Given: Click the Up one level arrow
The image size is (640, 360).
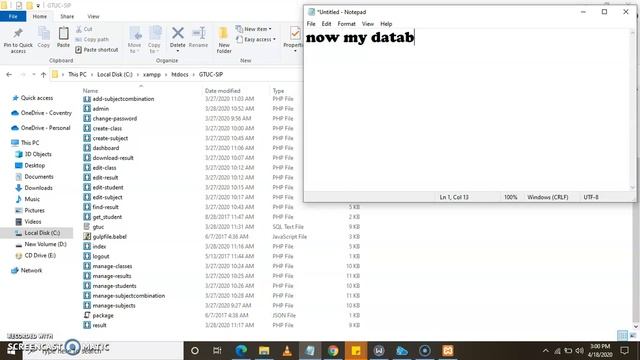Looking at the screenshot, I should (x=43, y=75).
